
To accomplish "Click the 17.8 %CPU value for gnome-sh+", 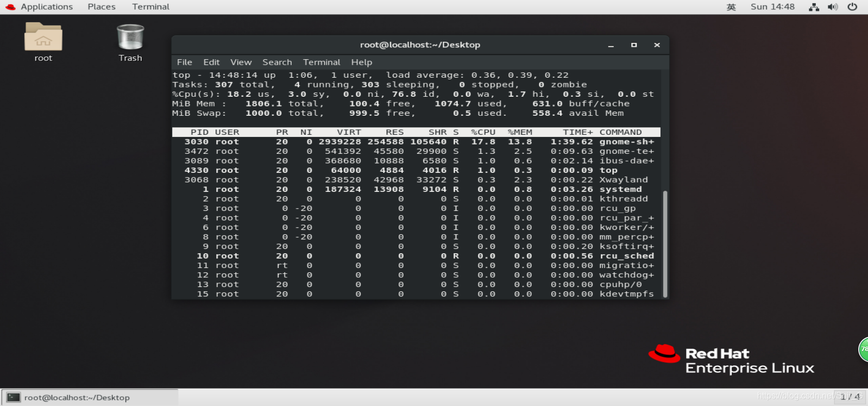I will pyautogui.click(x=483, y=142).
